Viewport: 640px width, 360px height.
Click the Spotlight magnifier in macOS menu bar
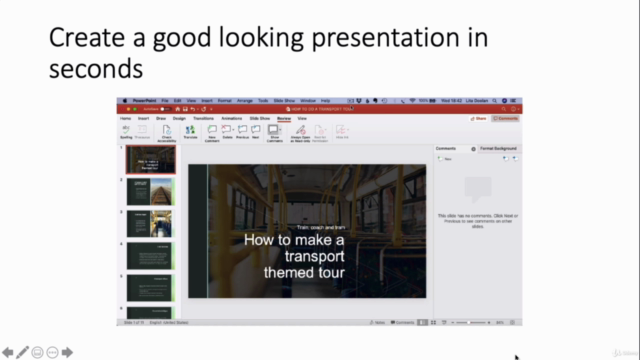click(x=494, y=100)
